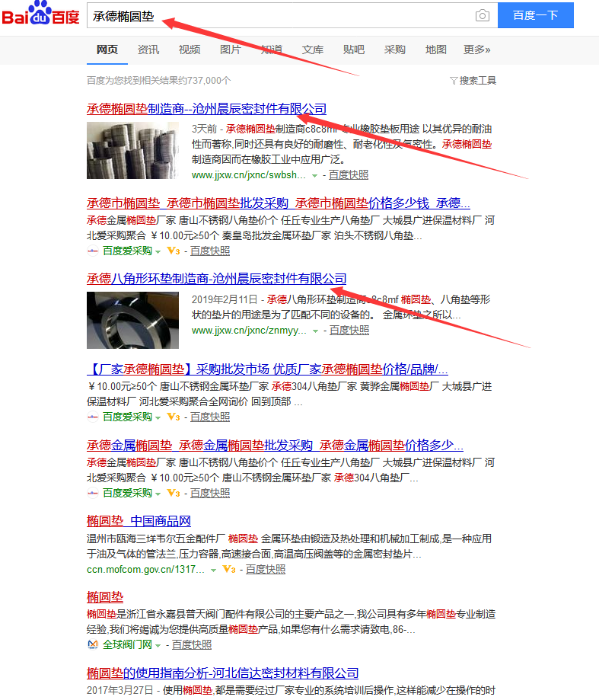Expand dropdown arrow after www.jjxw.cn/jxnc/znmyy
Viewport: 599px width, 700px height.
(x=315, y=331)
